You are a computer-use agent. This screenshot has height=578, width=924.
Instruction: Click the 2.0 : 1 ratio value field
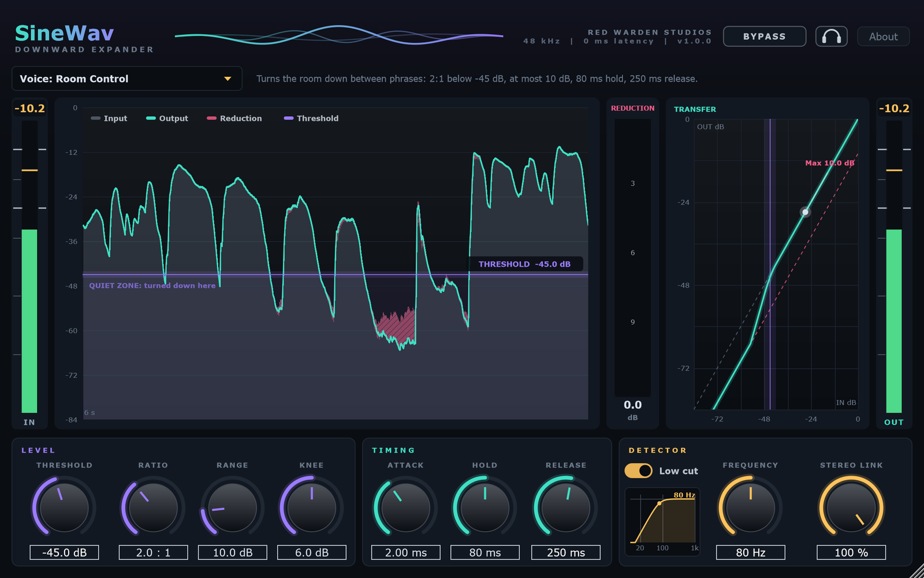153,553
